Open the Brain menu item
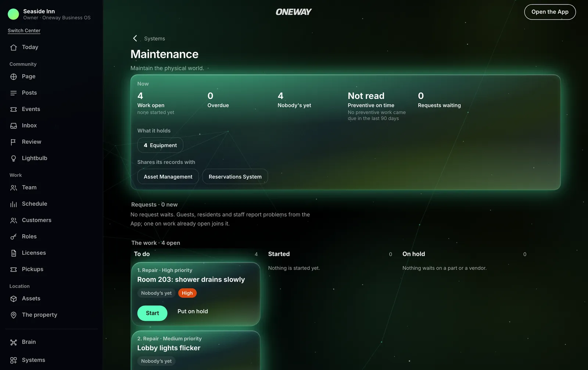This screenshot has width=588, height=370. coord(51,342)
